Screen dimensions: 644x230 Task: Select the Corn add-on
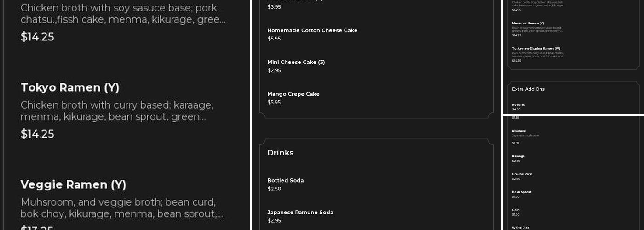click(x=516, y=210)
